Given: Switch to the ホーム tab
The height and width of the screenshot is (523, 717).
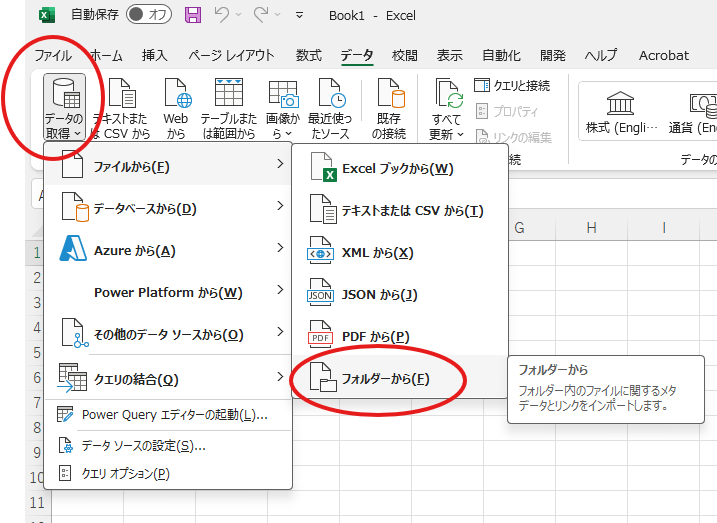Looking at the screenshot, I should coord(106,56).
